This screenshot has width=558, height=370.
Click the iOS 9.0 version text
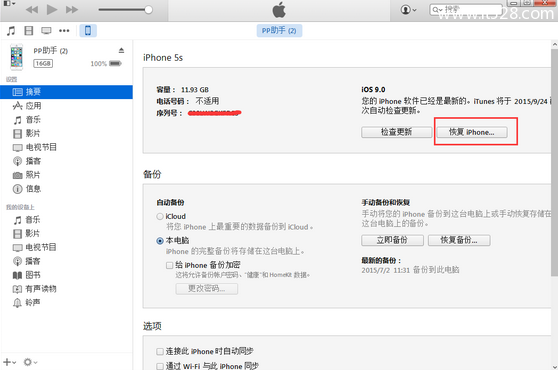373,90
